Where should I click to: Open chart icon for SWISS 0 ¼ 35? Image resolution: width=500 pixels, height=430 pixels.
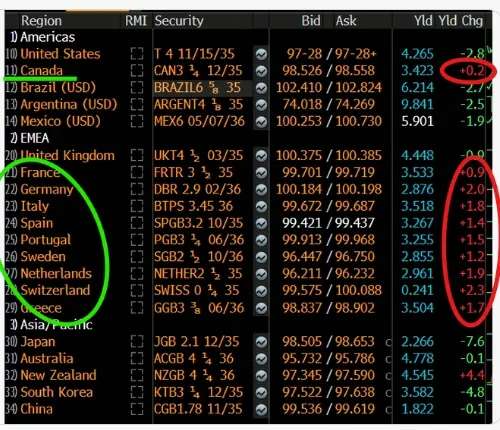261,291
